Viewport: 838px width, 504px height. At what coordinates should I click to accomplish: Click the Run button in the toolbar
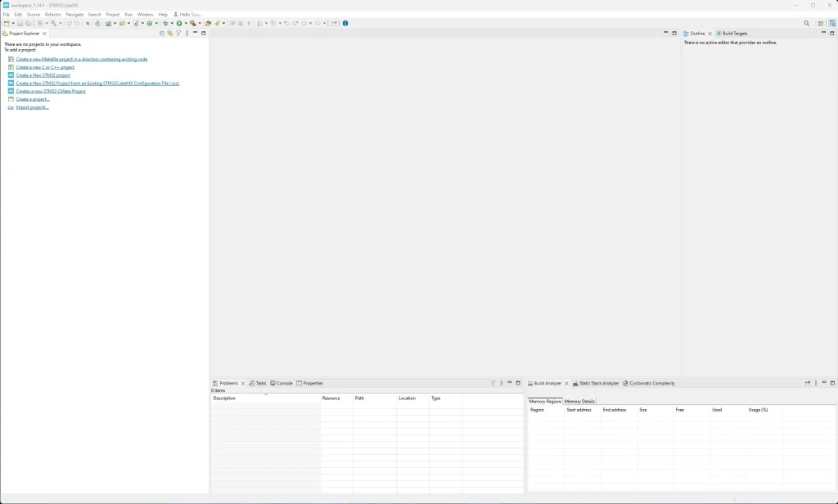[178, 23]
